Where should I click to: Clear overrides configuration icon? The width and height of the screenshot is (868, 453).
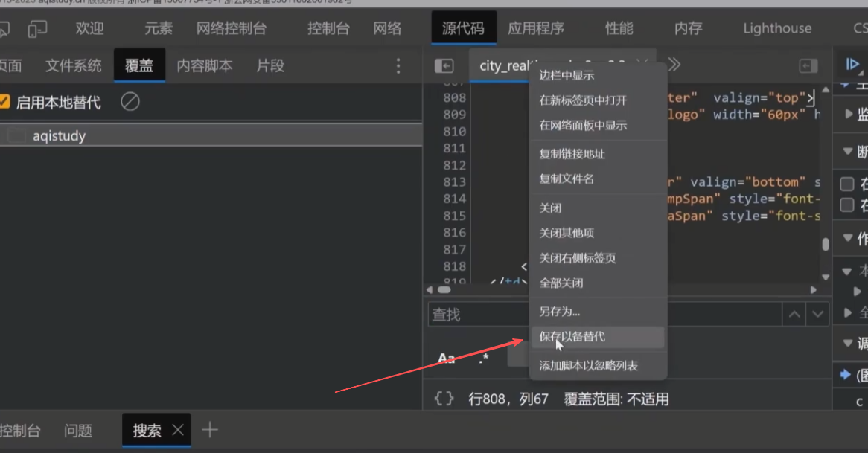pyautogui.click(x=130, y=102)
